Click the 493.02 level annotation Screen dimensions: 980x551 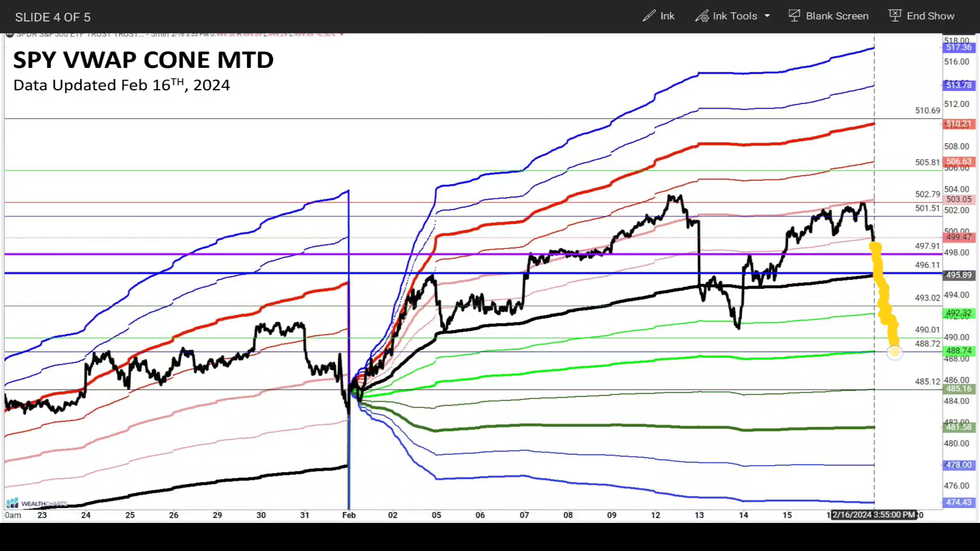point(927,298)
